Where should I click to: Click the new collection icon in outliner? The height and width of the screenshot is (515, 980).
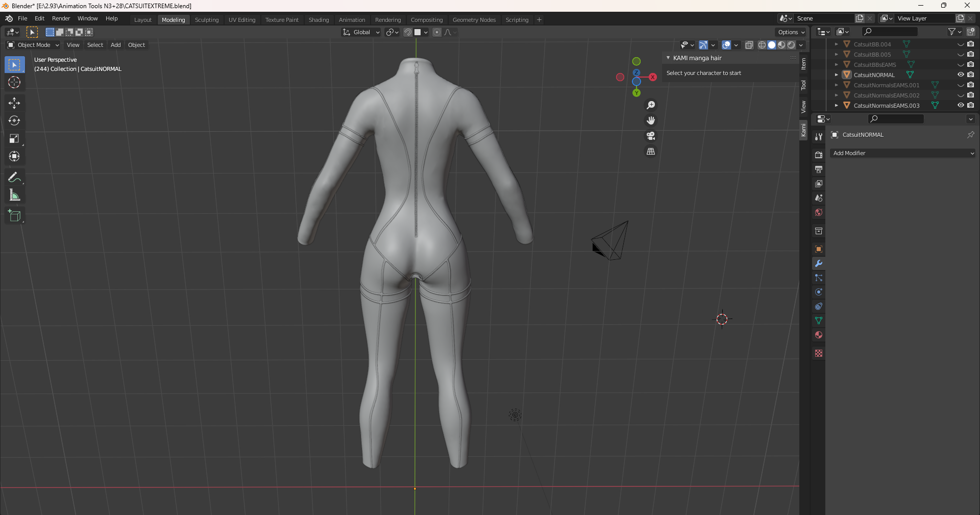(971, 32)
